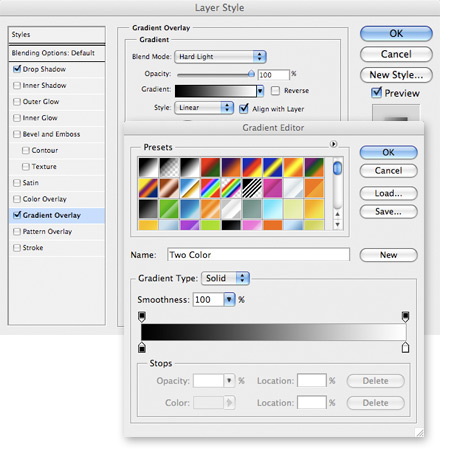Select the left black color stop
450x450 pixels.
click(142, 347)
